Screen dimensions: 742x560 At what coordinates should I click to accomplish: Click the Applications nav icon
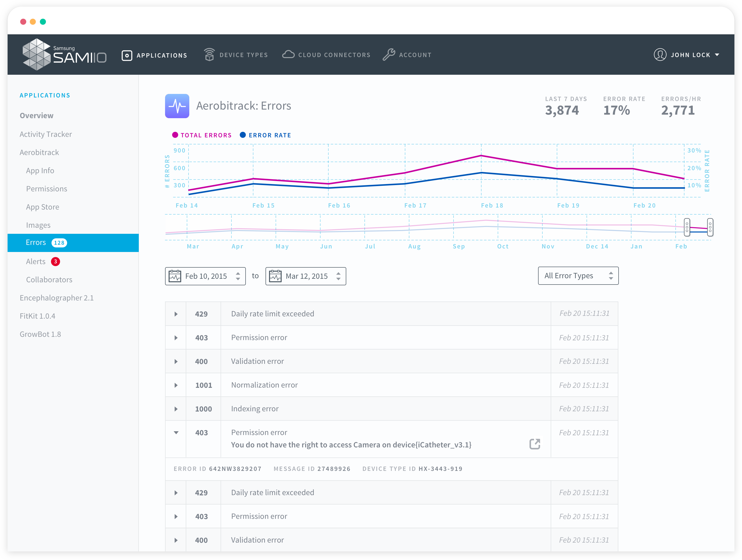[x=127, y=55]
